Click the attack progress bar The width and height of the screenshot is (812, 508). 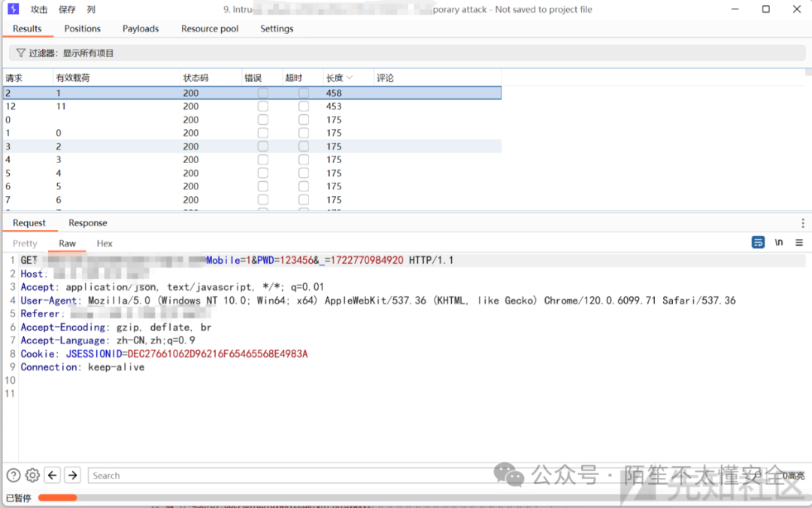(x=422, y=497)
